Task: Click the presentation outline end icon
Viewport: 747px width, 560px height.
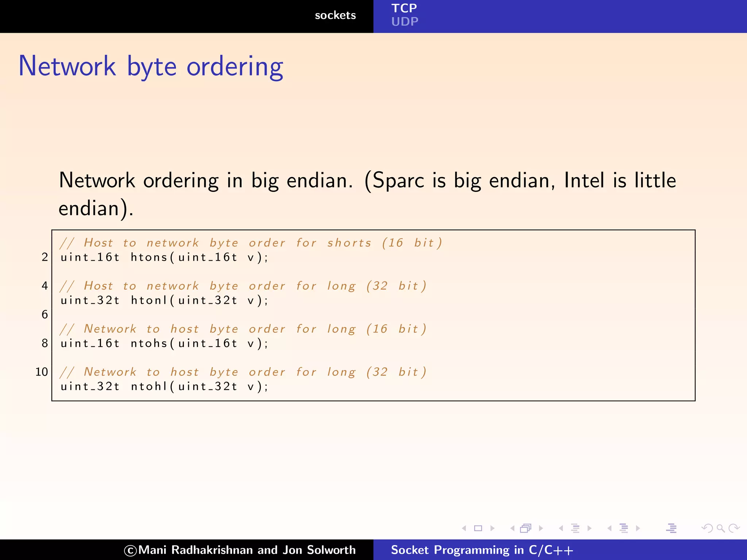Action: coord(671,528)
